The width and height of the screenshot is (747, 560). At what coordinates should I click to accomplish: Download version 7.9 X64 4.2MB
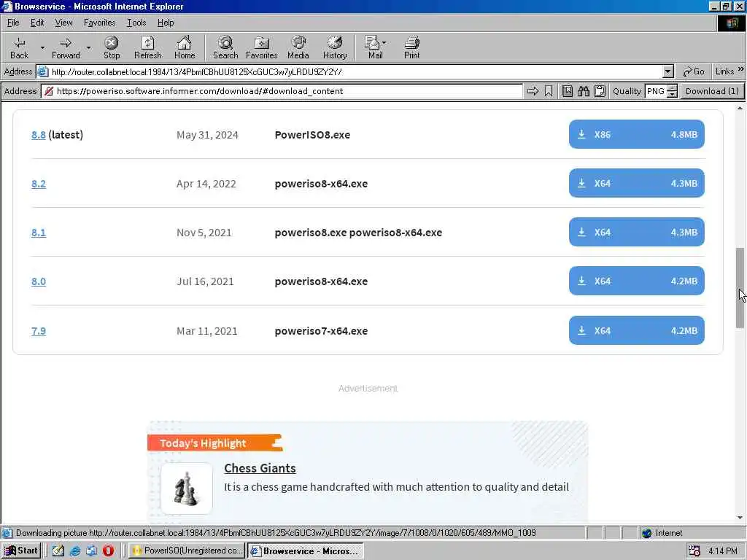(x=636, y=330)
